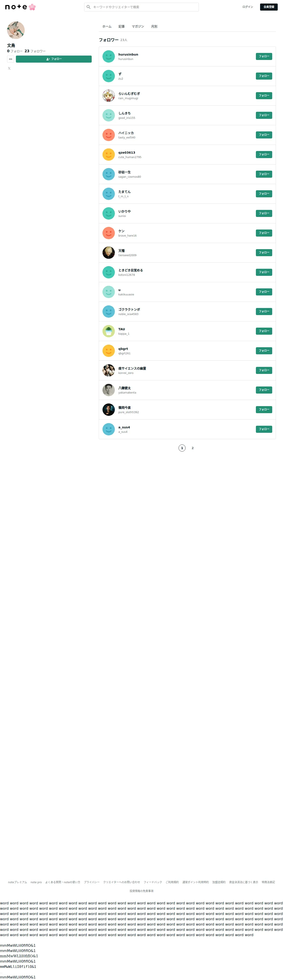Screen dimensions: 283x980
Task: Click フォロー button next to qze03613
Action: pos(264,155)
